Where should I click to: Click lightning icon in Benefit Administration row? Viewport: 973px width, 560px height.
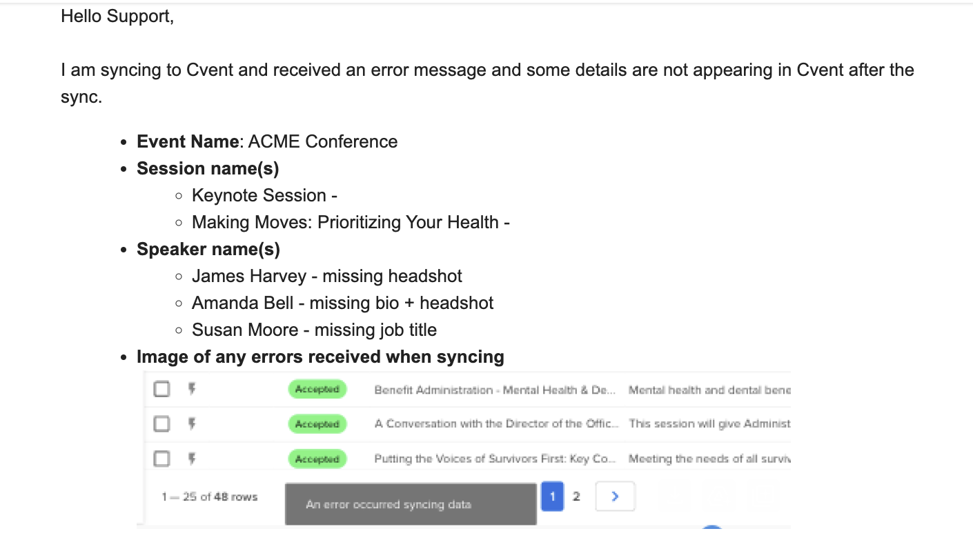point(192,390)
